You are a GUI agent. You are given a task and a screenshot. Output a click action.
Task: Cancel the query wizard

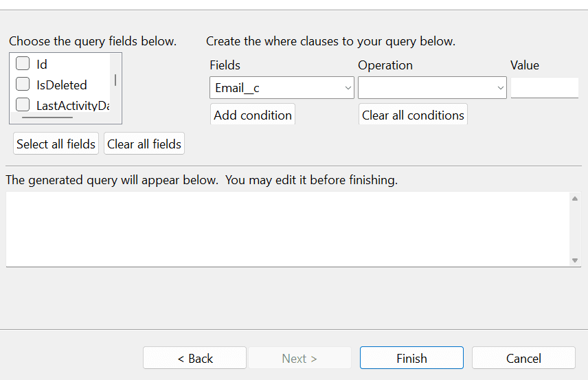pyautogui.click(x=523, y=358)
